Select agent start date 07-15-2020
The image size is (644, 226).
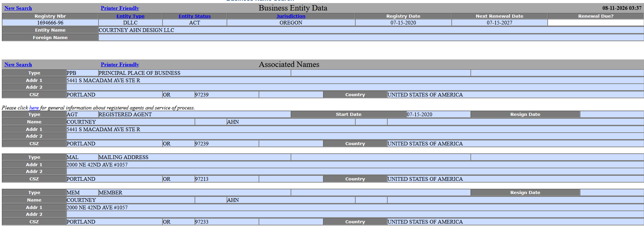click(420, 115)
